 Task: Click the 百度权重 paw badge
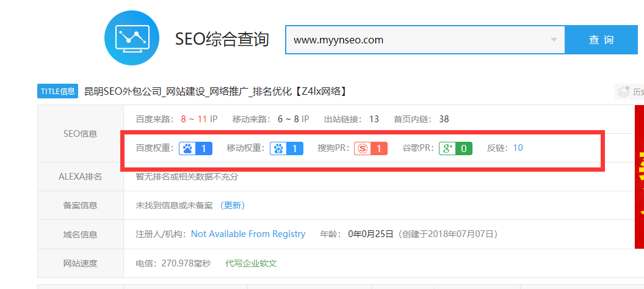[195, 148]
